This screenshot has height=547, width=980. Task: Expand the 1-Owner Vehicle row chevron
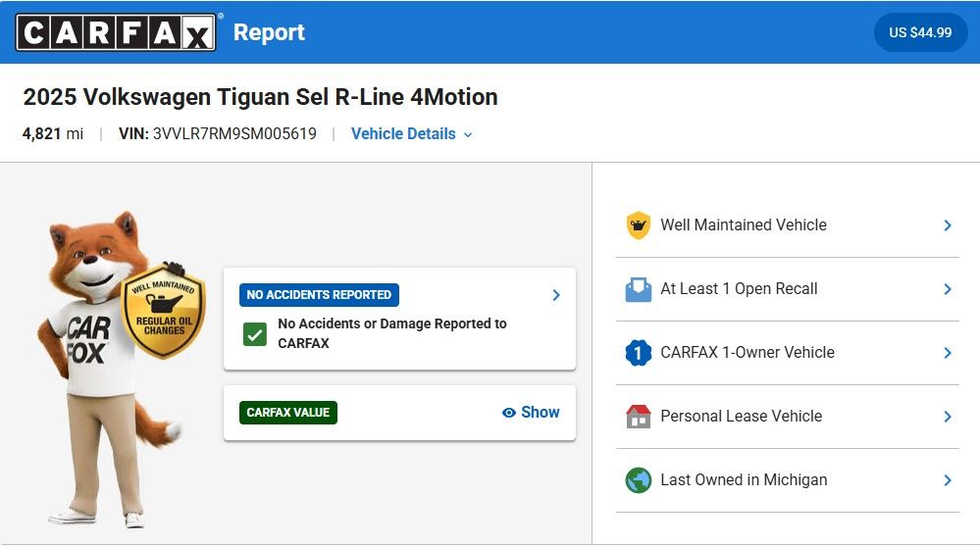(948, 353)
